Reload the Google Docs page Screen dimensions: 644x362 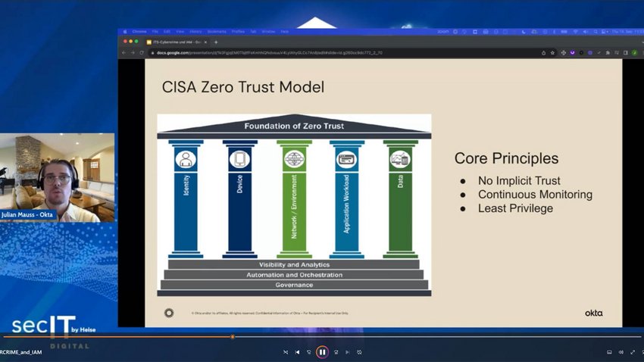click(x=142, y=52)
